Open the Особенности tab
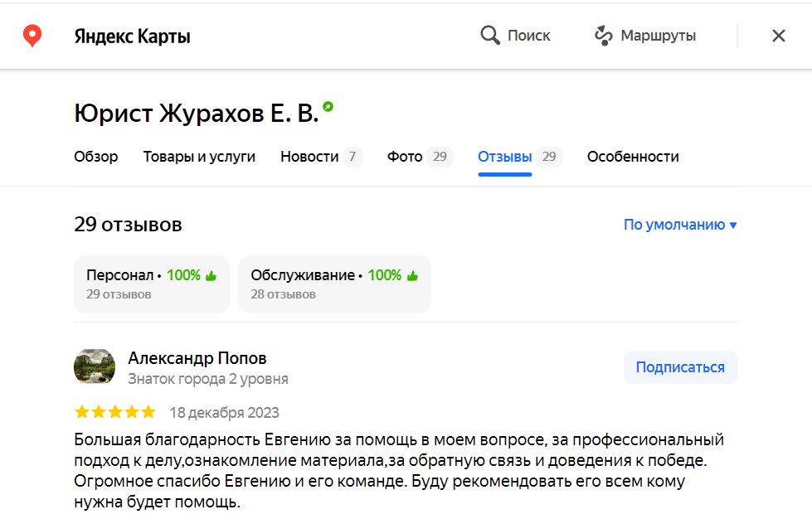This screenshot has height=519, width=812. click(x=633, y=156)
